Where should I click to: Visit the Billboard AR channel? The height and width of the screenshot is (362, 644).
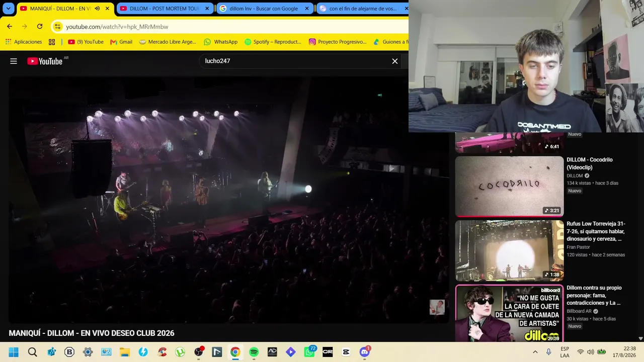tap(579, 311)
